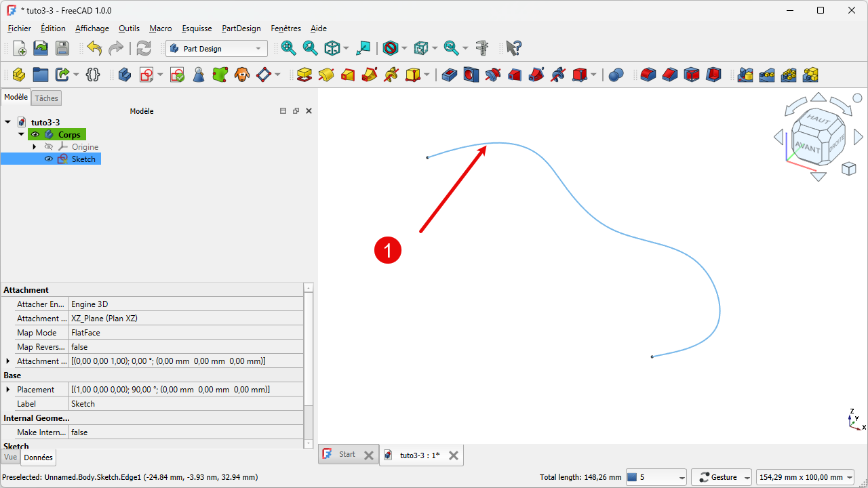868x488 pixels.
Task: Click the What's This help cursor icon
Action: coord(514,48)
